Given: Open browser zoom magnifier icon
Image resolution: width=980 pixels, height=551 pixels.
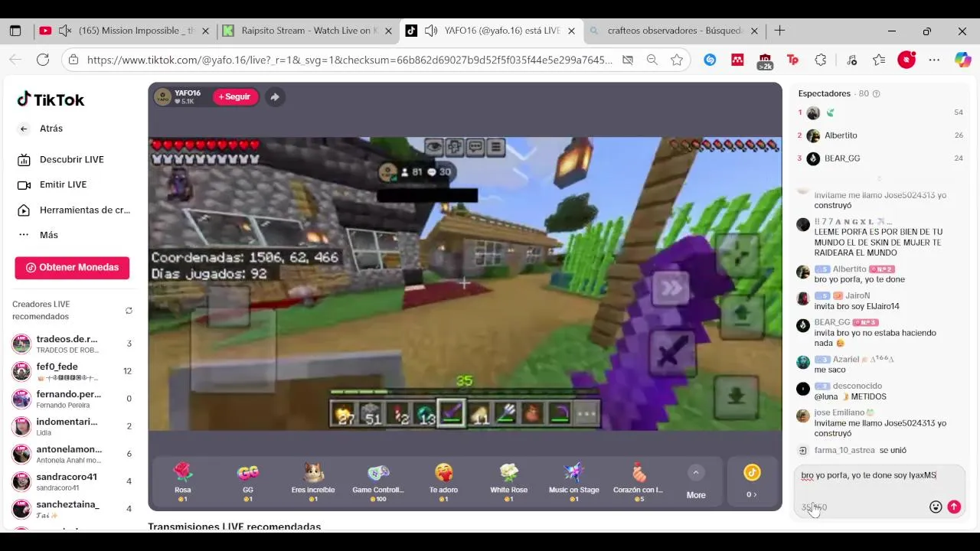Looking at the screenshot, I should (652, 60).
